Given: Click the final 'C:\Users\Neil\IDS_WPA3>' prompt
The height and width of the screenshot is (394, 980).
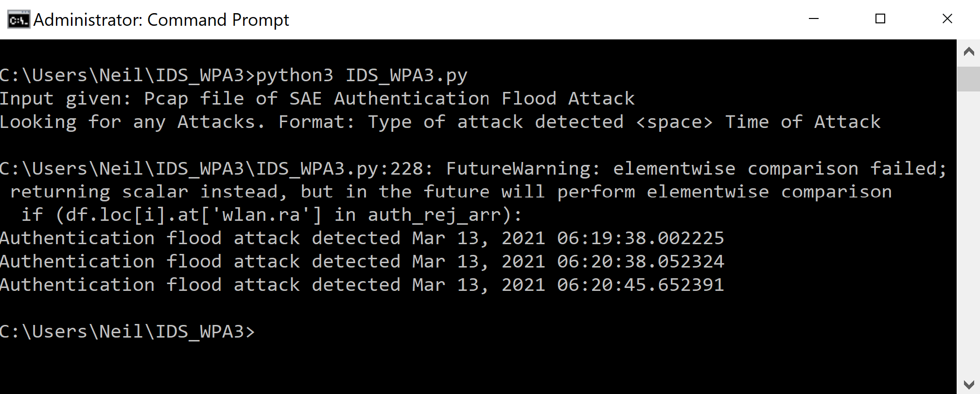Looking at the screenshot, I should pos(127,332).
